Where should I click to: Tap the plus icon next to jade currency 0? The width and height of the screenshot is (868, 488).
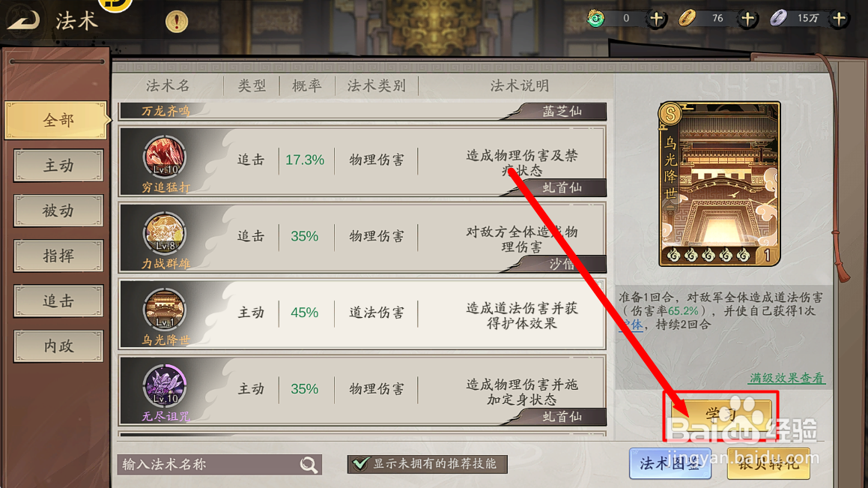tap(657, 18)
